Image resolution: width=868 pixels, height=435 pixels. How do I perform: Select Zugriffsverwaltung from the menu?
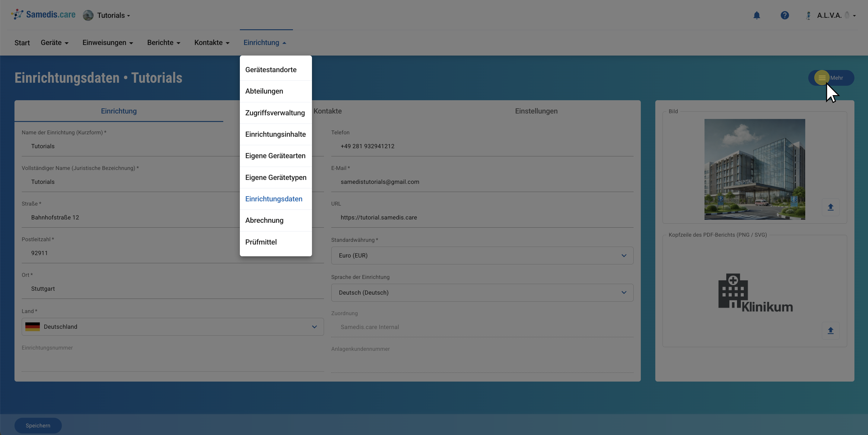[275, 113]
